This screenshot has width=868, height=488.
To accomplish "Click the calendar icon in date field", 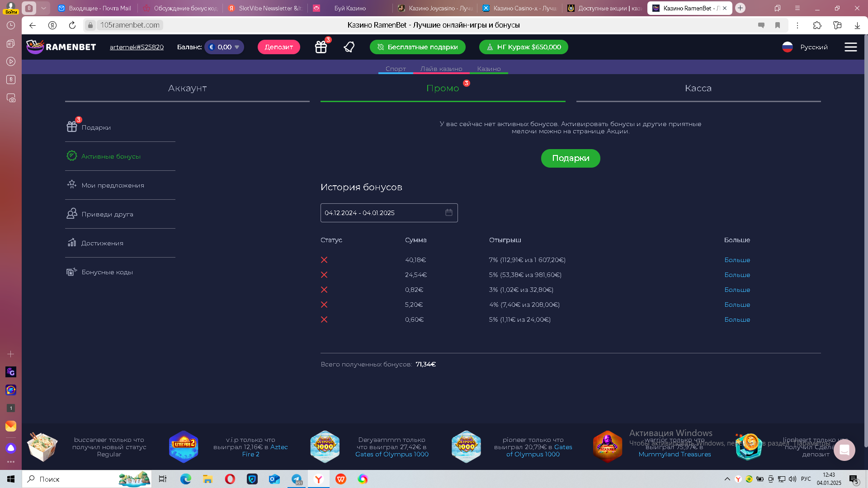I will click(x=448, y=212).
